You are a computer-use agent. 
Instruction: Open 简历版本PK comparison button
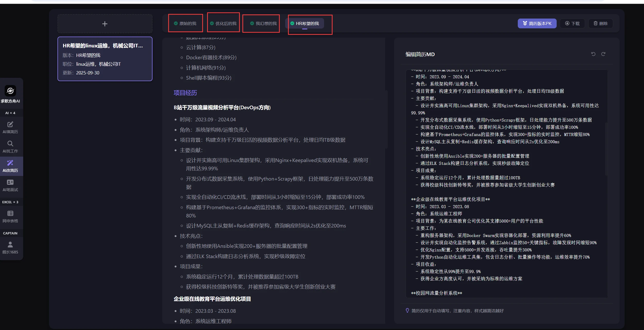coord(537,23)
